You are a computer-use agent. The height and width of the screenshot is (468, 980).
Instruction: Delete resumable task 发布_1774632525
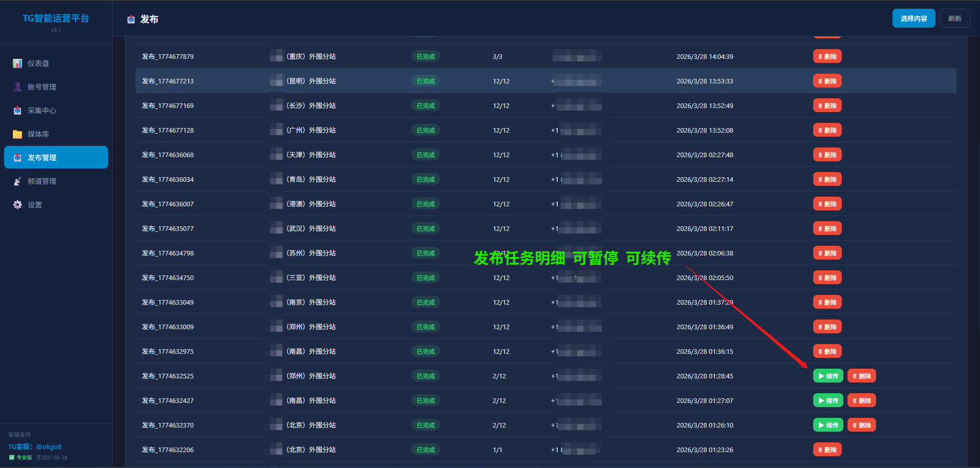(x=861, y=376)
